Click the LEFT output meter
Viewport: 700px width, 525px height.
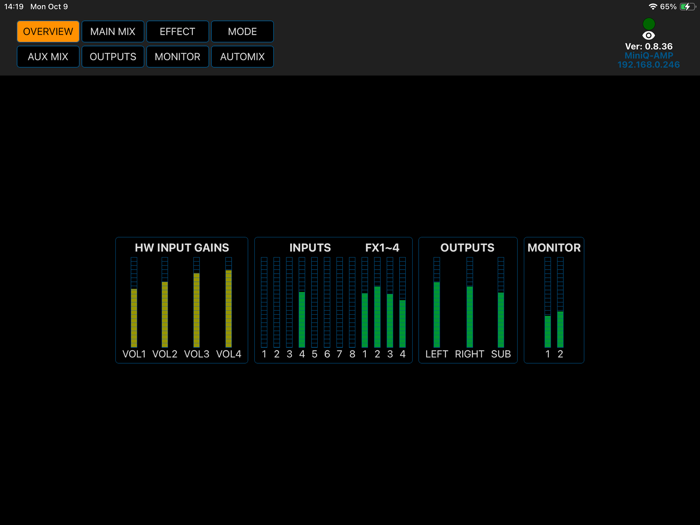point(437,302)
